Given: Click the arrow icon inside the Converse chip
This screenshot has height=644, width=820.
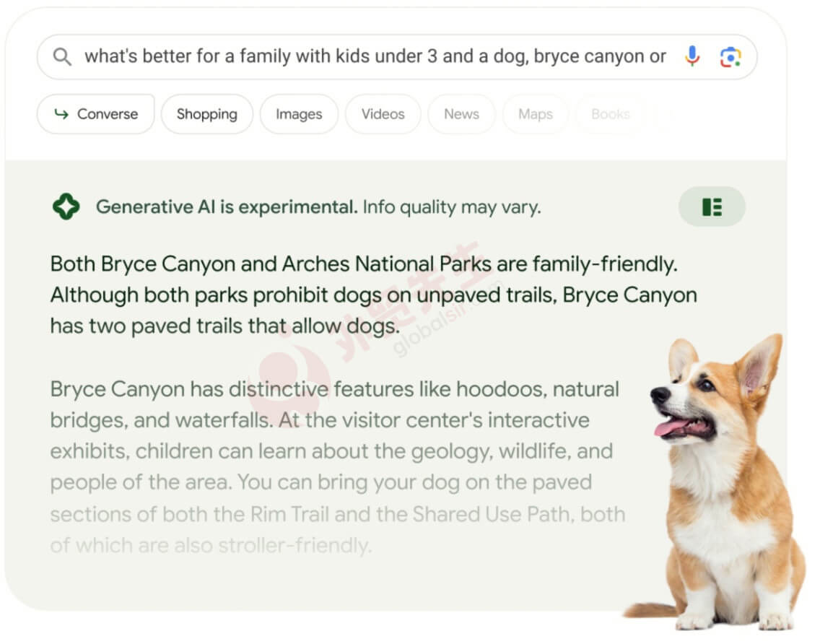Looking at the screenshot, I should tap(62, 114).
